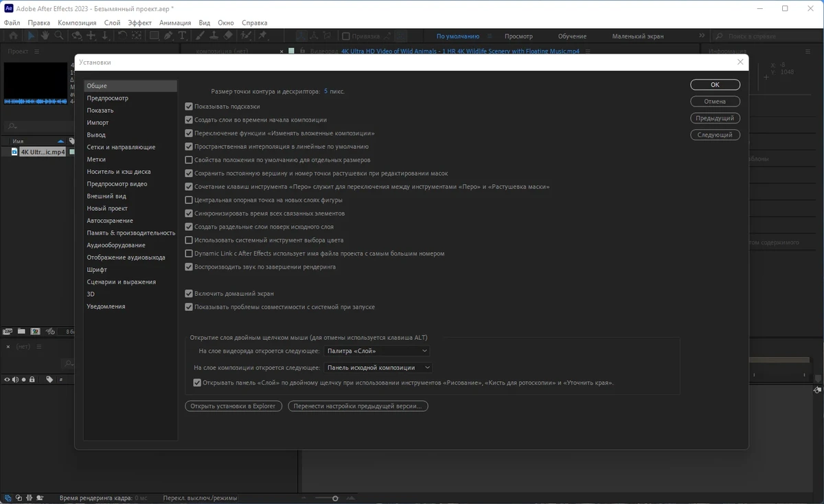Click the timeline zoom slider handle
This screenshot has height=504, width=824.
coord(335,498)
